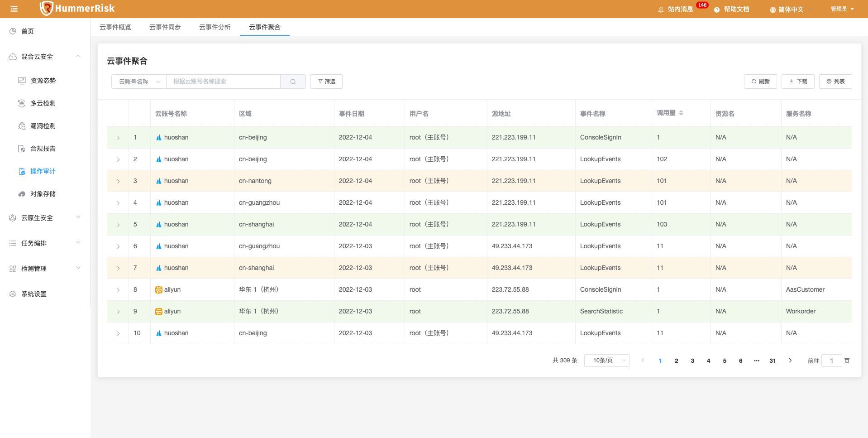Click the 漏洞检测 bug icon
Viewport: 868px width, 438px height.
click(22, 126)
